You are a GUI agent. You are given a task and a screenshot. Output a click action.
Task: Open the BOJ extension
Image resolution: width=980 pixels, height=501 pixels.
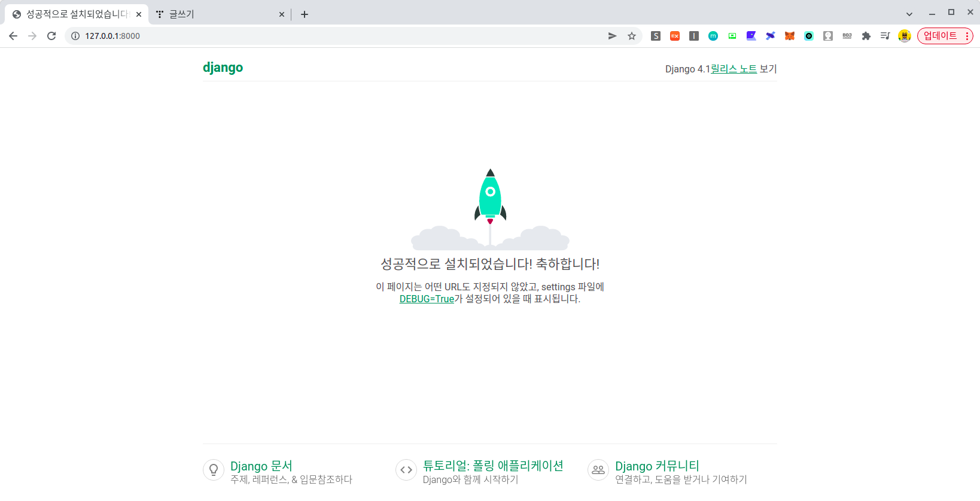point(847,36)
